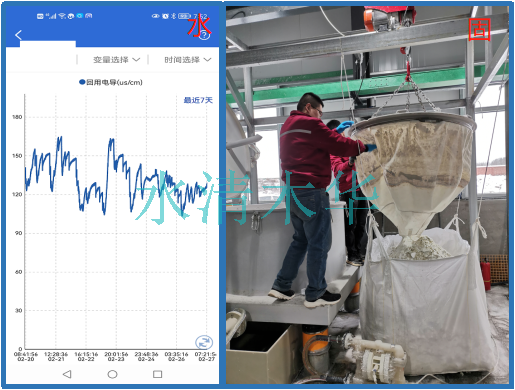The image size is (515, 390).
Task: Click the red 水 label
Action: (198, 26)
